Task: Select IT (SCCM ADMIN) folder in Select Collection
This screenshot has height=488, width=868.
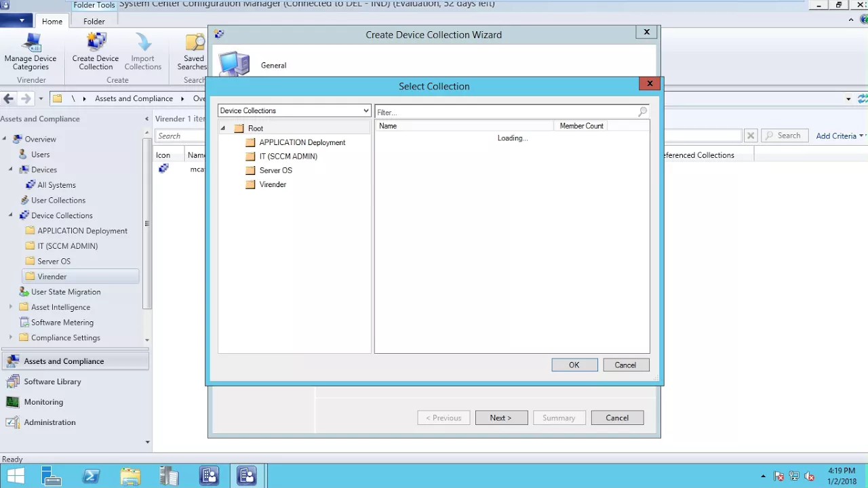Action: [281, 157]
